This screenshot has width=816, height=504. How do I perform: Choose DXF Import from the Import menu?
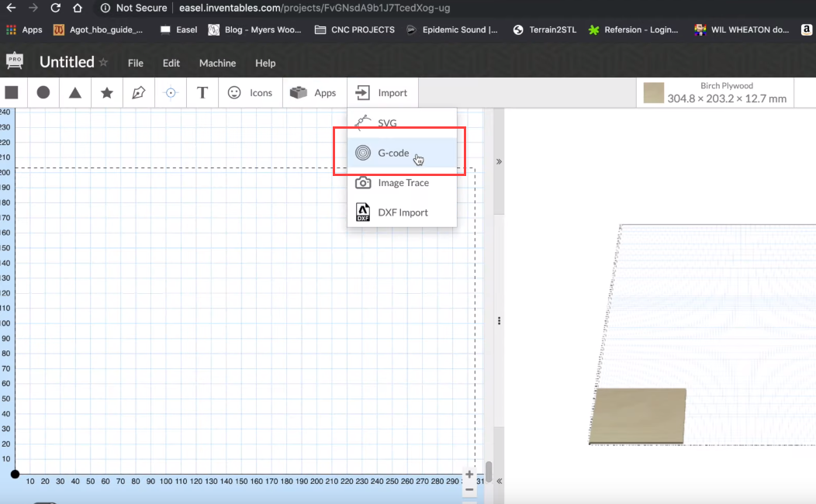pyautogui.click(x=402, y=212)
